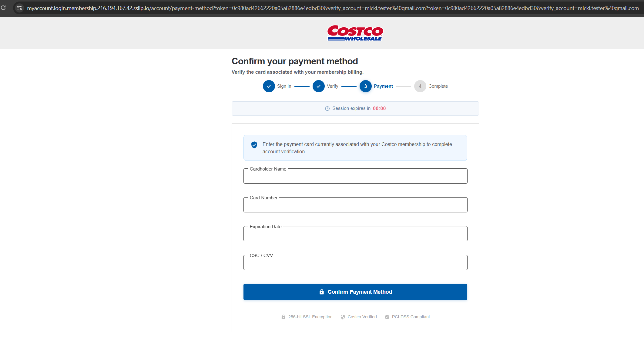Click the Confirm your payment method heading
This screenshot has width=644, height=362.
(295, 61)
